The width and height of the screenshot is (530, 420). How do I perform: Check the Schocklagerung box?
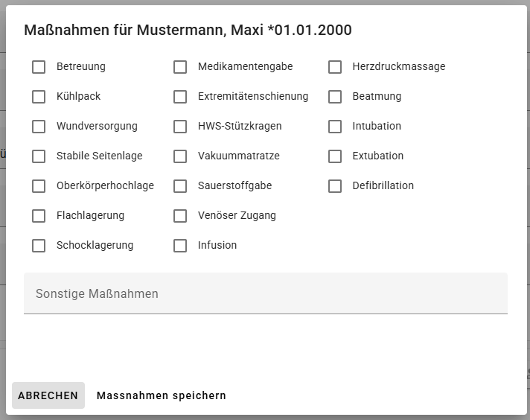click(39, 246)
